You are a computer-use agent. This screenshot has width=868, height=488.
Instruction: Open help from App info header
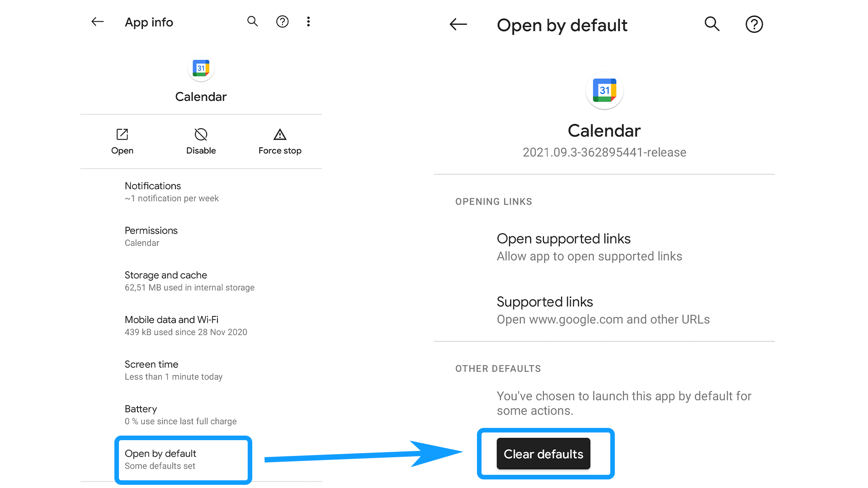pos(282,21)
